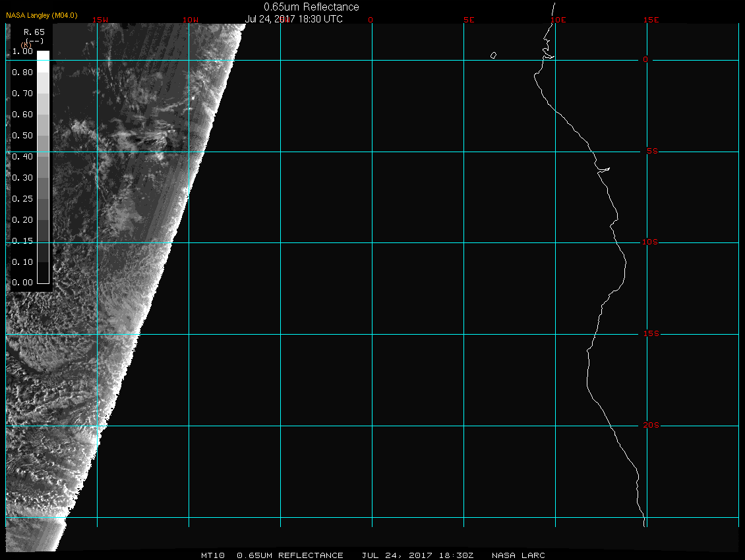Click the 5E longitude label
The width and height of the screenshot is (745, 560).
pos(469,20)
